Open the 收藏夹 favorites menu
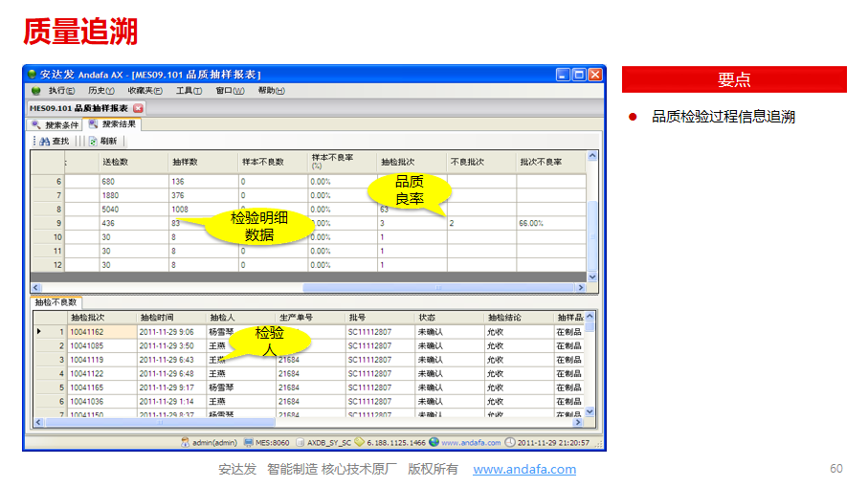This screenshot has height=487, width=868. (145, 91)
